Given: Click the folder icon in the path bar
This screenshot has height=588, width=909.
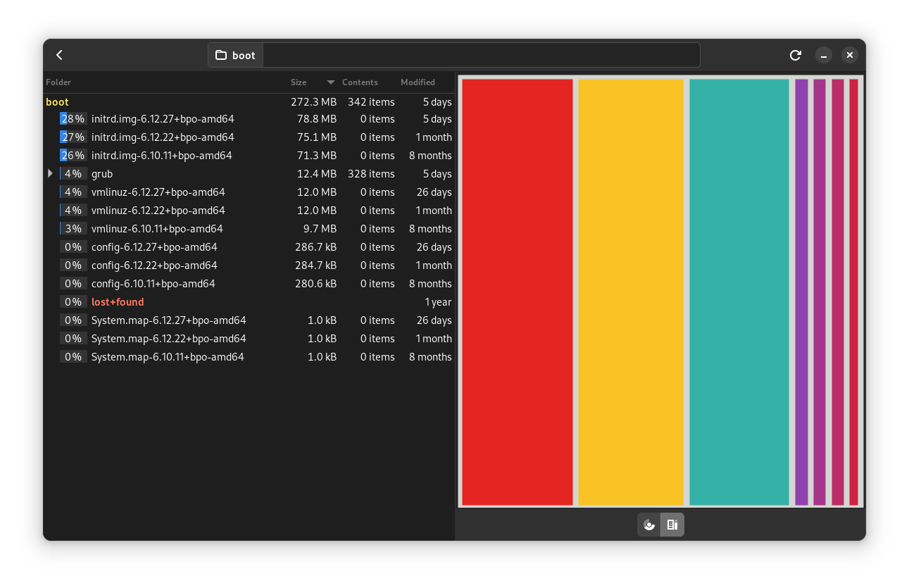Looking at the screenshot, I should coord(221,54).
